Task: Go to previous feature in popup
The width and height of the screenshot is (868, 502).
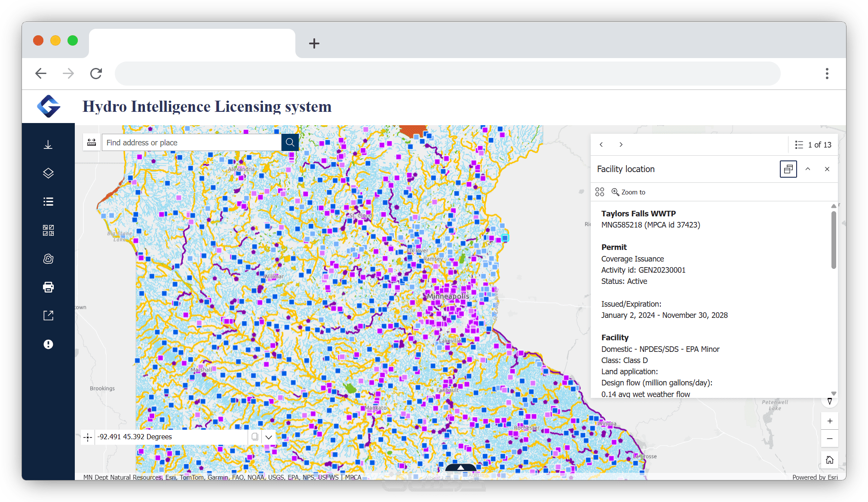Action: tap(601, 145)
